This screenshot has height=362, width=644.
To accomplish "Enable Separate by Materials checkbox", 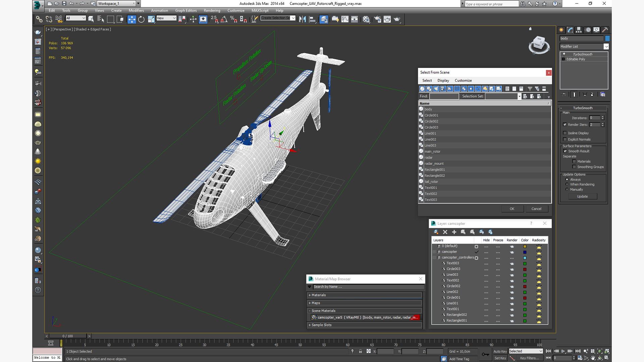I will click(574, 162).
